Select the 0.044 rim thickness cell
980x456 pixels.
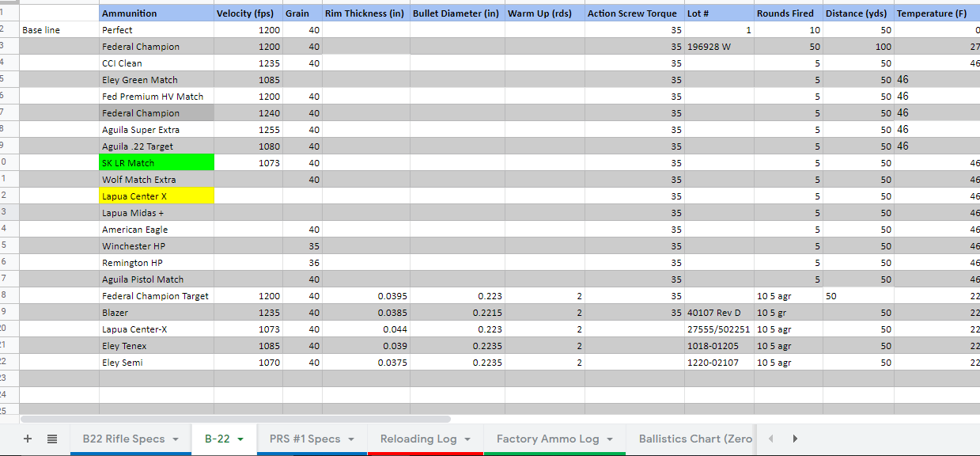click(365, 329)
